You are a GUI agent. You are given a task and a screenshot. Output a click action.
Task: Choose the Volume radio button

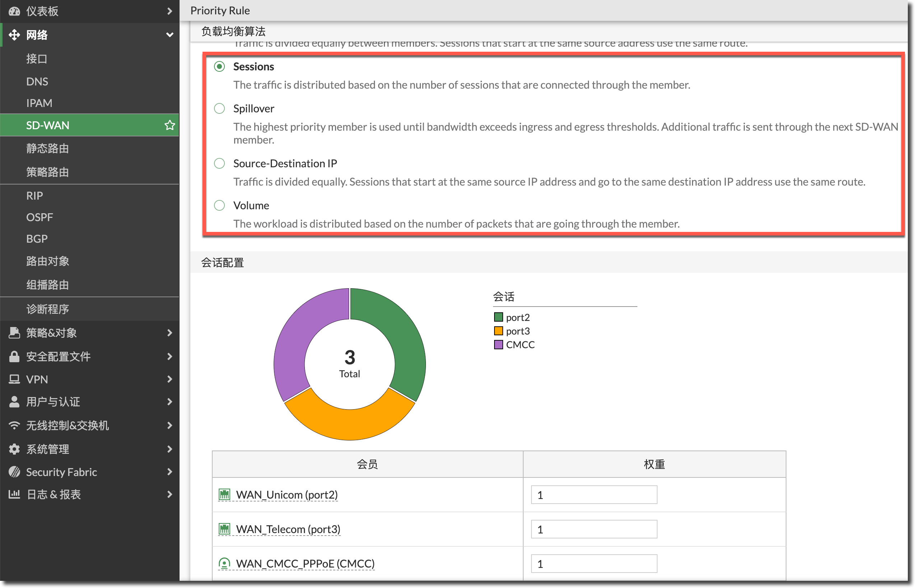[219, 205]
